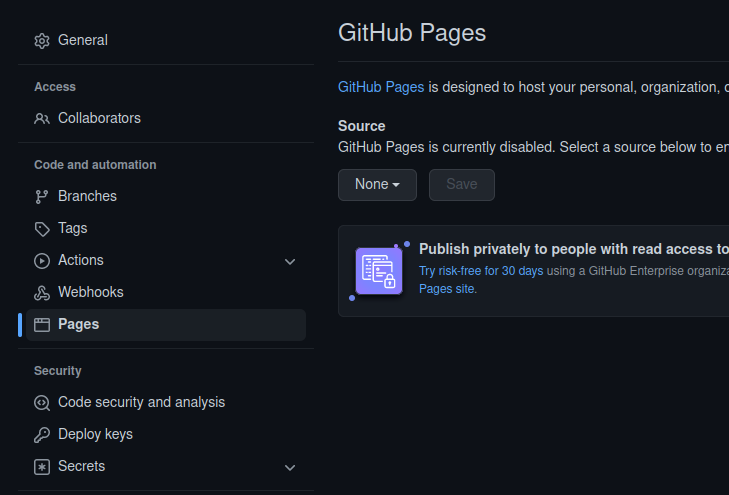The height and width of the screenshot is (495, 729).
Task: Open Webhooks settings
Action: pos(166,293)
